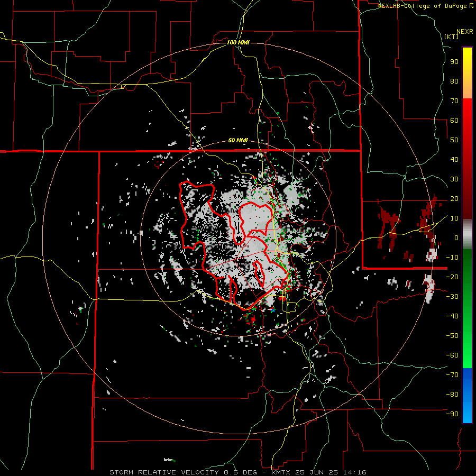
Task: Select the 0 knot scale label
Action: tap(456, 237)
